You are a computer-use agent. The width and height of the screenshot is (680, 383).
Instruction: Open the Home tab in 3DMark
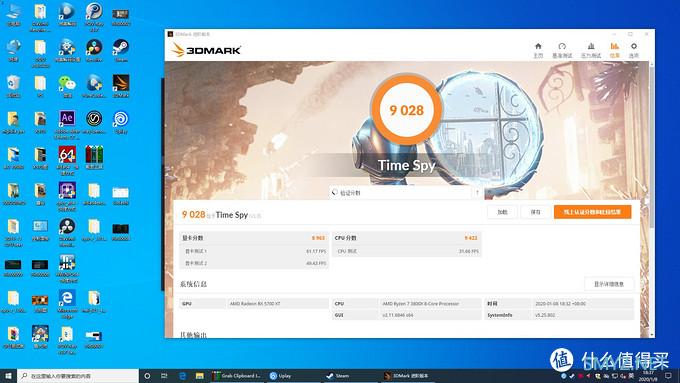click(538, 50)
